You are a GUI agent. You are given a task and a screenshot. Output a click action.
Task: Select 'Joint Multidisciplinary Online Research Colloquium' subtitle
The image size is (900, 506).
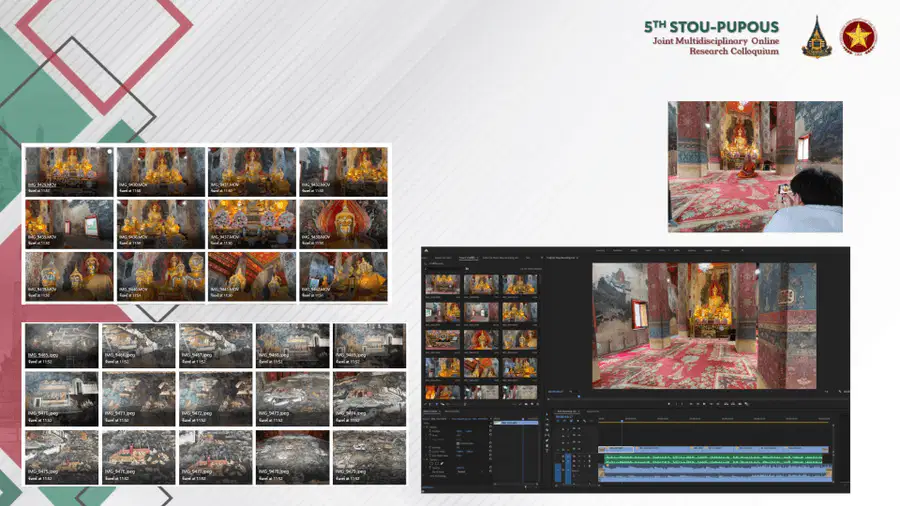click(x=716, y=46)
